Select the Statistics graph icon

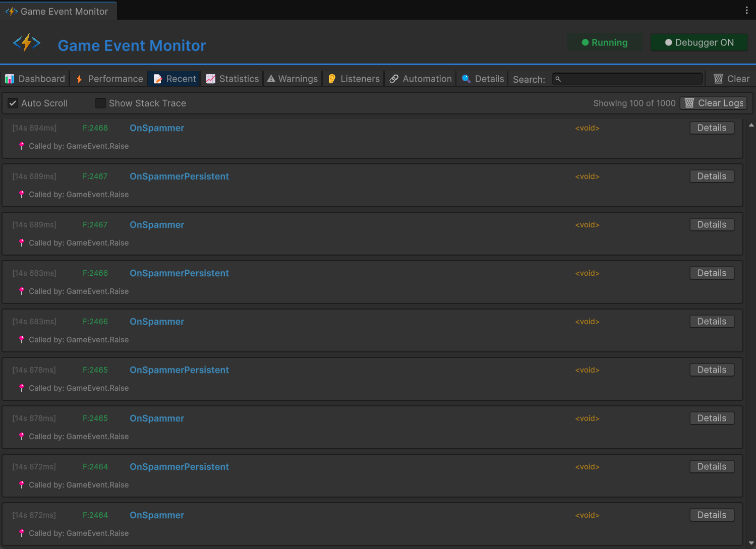coord(211,79)
